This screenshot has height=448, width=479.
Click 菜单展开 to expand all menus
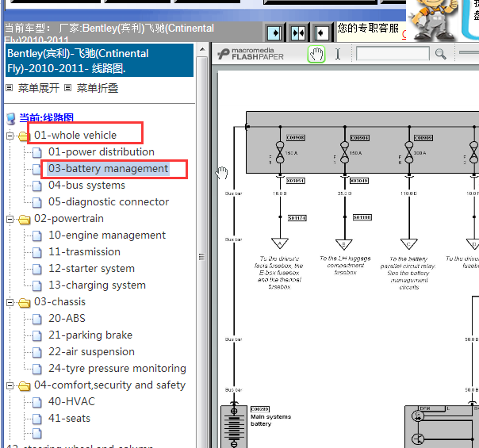pos(39,88)
